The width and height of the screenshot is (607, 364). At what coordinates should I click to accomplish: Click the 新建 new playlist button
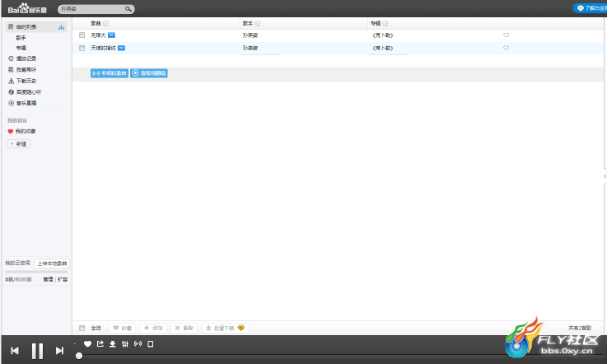(x=19, y=144)
